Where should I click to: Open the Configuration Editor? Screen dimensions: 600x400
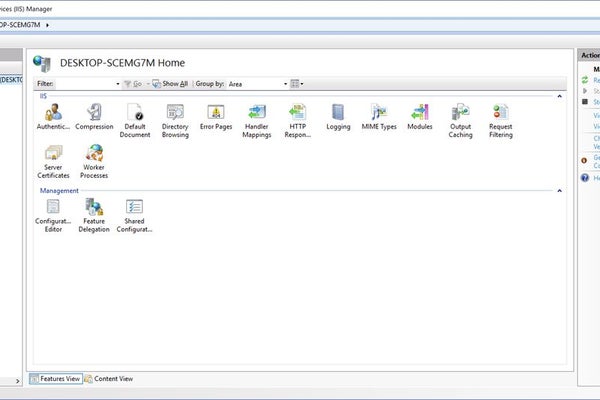point(53,215)
